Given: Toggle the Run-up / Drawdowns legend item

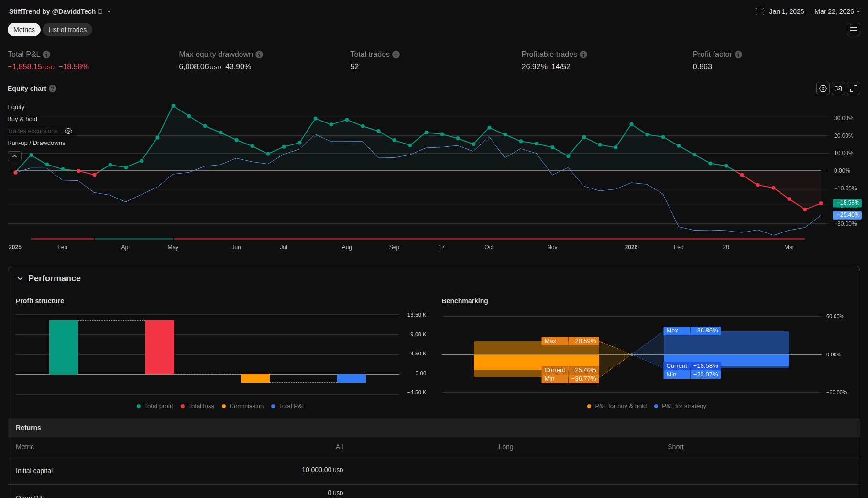Looking at the screenshot, I should pos(36,143).
